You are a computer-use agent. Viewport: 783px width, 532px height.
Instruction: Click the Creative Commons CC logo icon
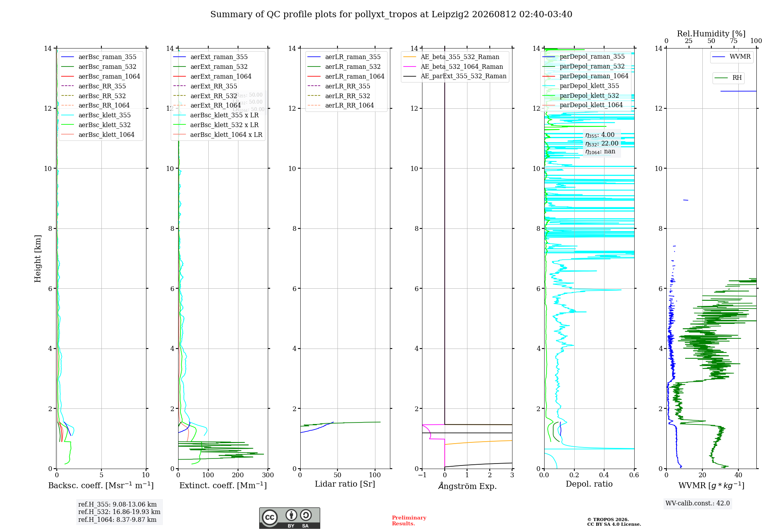(270, 517)
